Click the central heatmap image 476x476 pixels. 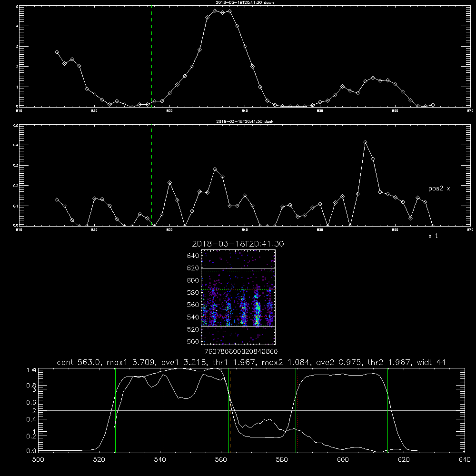click(238, 297)
